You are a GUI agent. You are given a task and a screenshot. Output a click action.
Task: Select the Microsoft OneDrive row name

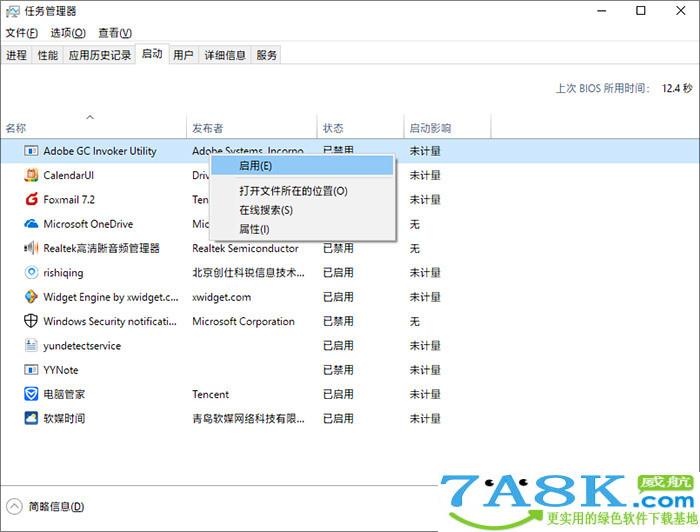click(88, 224)
